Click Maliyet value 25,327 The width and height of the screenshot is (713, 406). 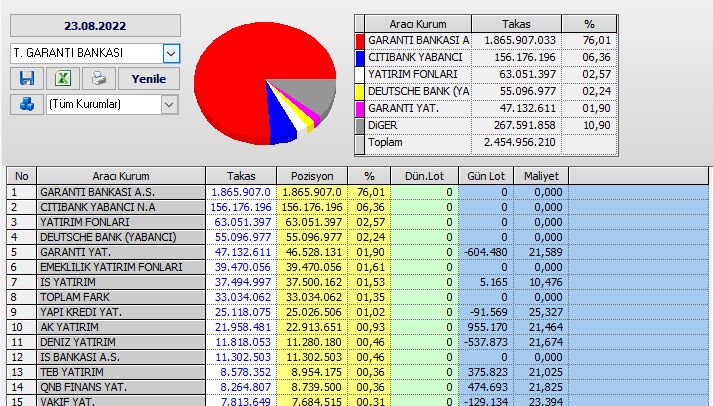(x=546, y=312)
